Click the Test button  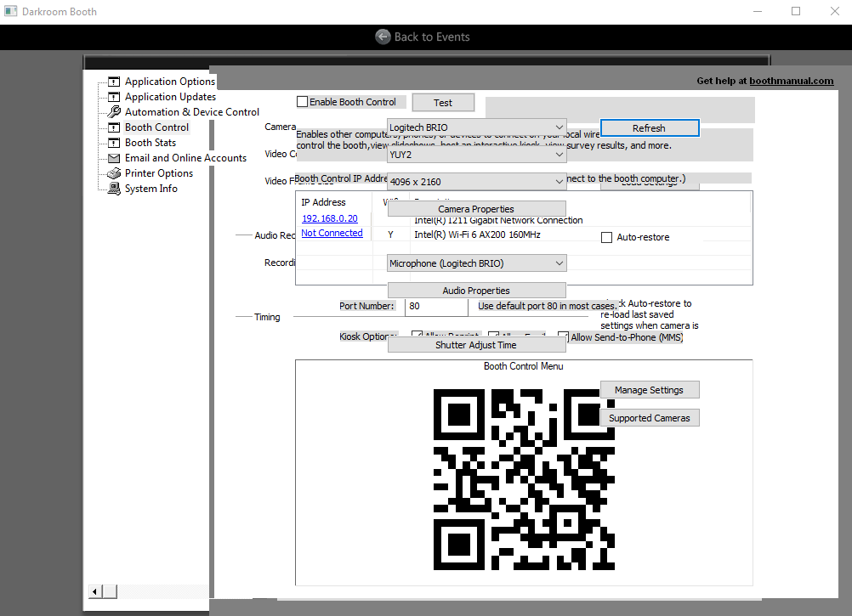443,103
